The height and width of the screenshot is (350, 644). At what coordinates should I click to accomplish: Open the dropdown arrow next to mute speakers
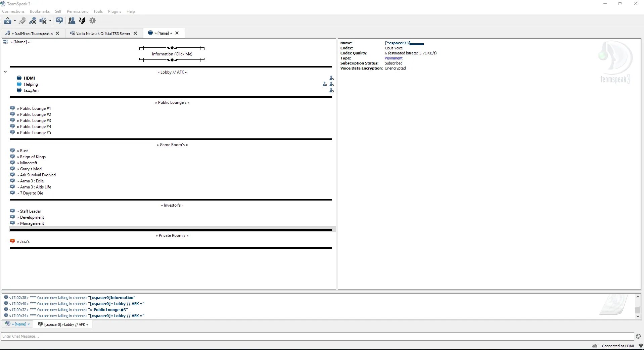tap(50, 21)
